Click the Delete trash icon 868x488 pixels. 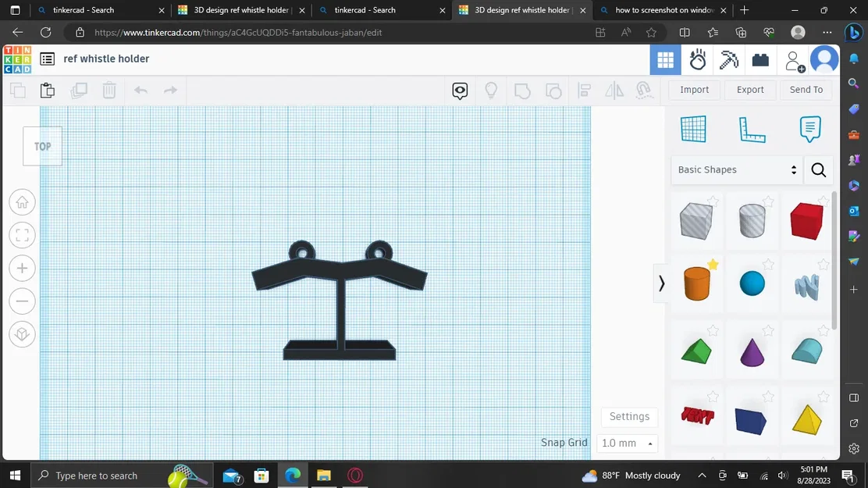tap(109, 91)
